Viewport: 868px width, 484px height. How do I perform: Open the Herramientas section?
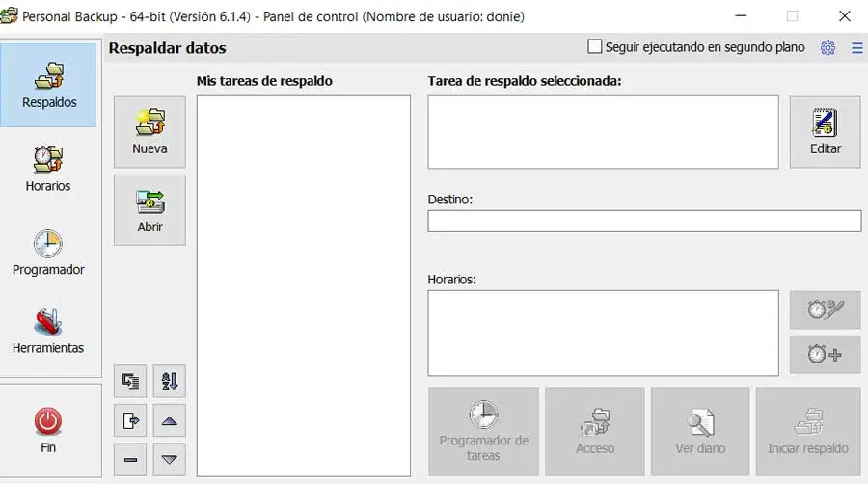(48, 331)
